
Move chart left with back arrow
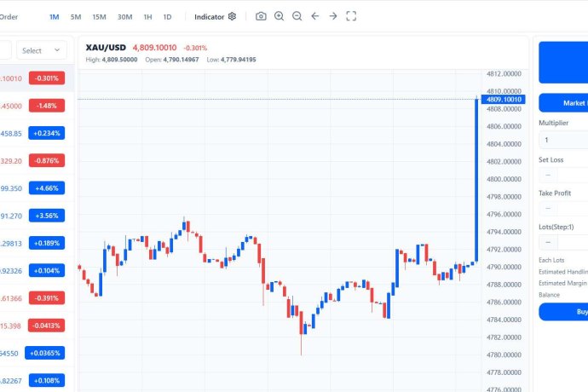click(x=315, y=16)
